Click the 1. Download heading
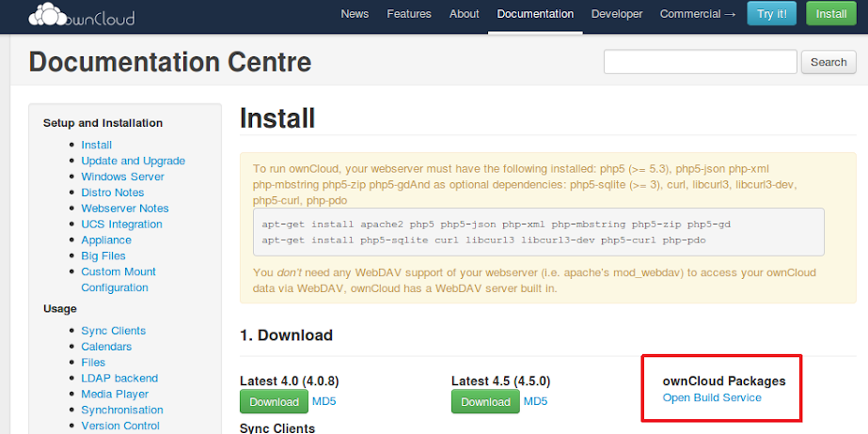Screen dimensions: 868x434 286,335
